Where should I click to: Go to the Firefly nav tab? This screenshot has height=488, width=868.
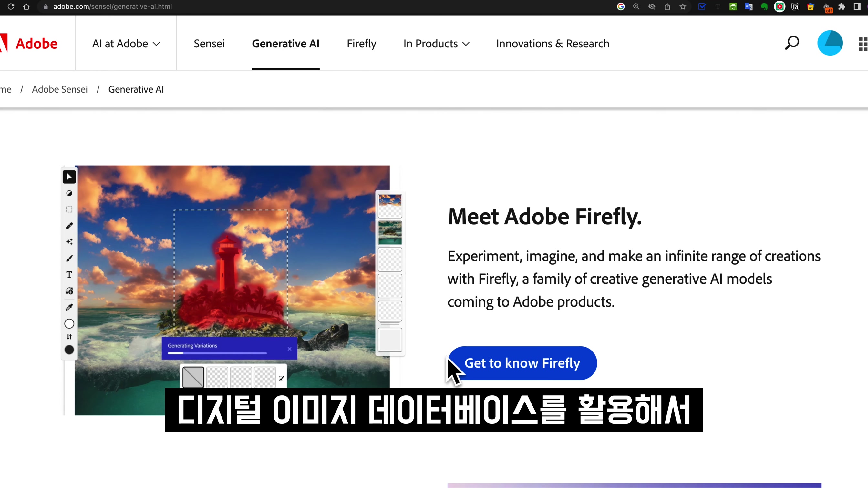pos(361,44)
